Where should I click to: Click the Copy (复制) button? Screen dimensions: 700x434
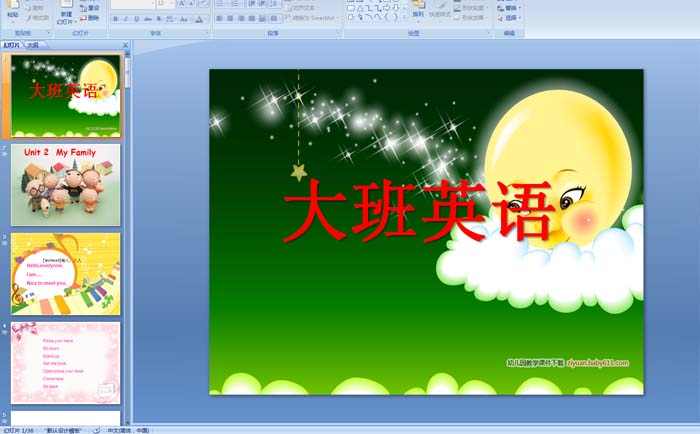34,8
